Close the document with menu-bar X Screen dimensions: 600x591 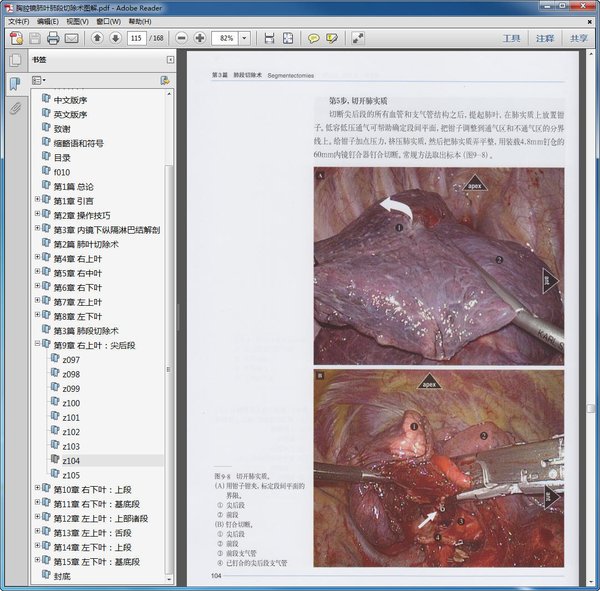click(x=590, y=22)
